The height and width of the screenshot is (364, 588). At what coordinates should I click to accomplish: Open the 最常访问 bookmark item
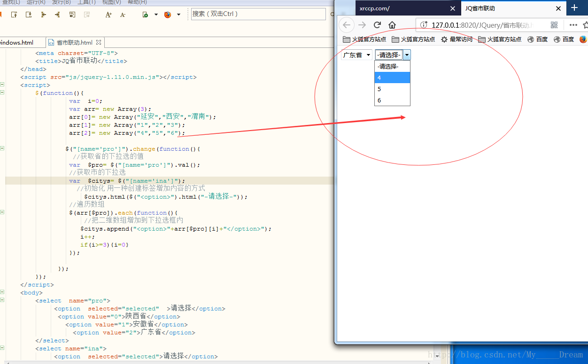(456, 39)
